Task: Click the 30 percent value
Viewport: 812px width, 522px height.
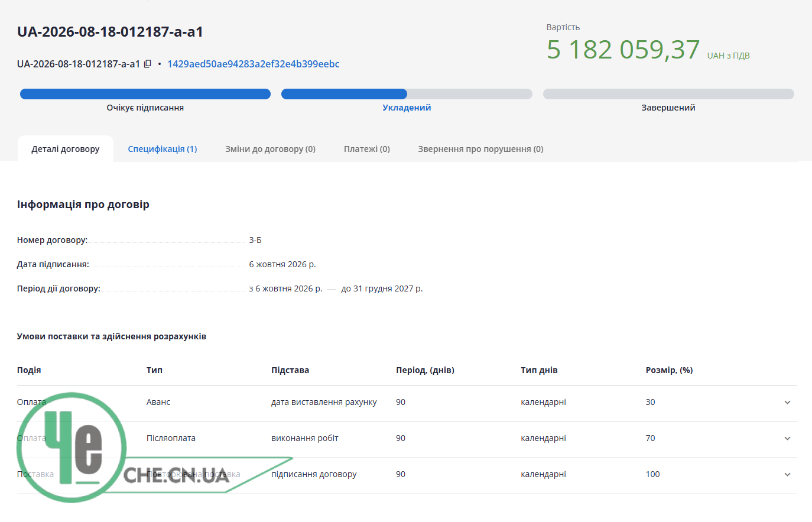Action: pyautogui.click(x=650, y=402)
